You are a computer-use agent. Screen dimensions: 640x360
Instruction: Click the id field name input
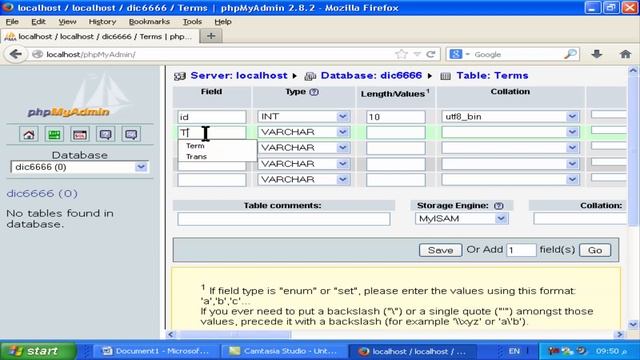click(x=212, y=117)
